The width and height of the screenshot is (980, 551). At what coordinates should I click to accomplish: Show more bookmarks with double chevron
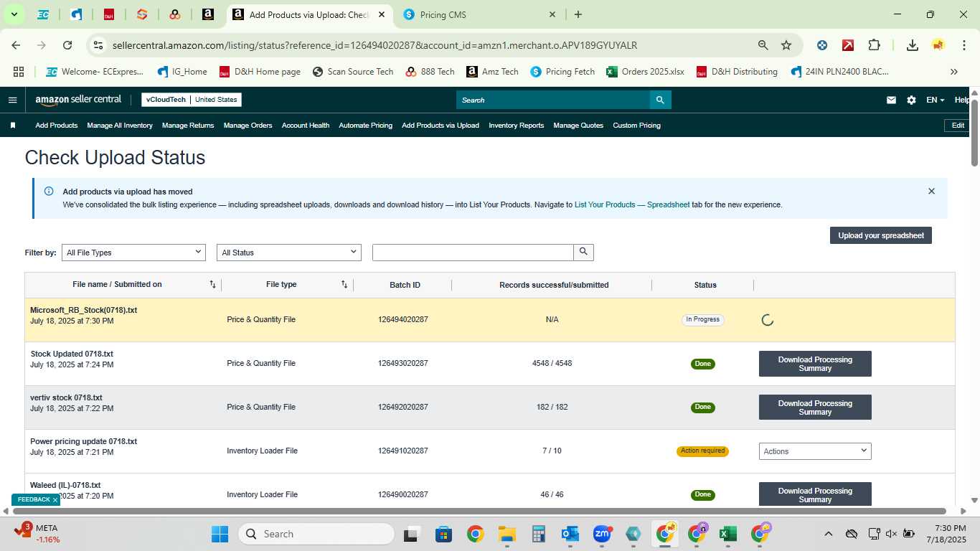(954, 72)
